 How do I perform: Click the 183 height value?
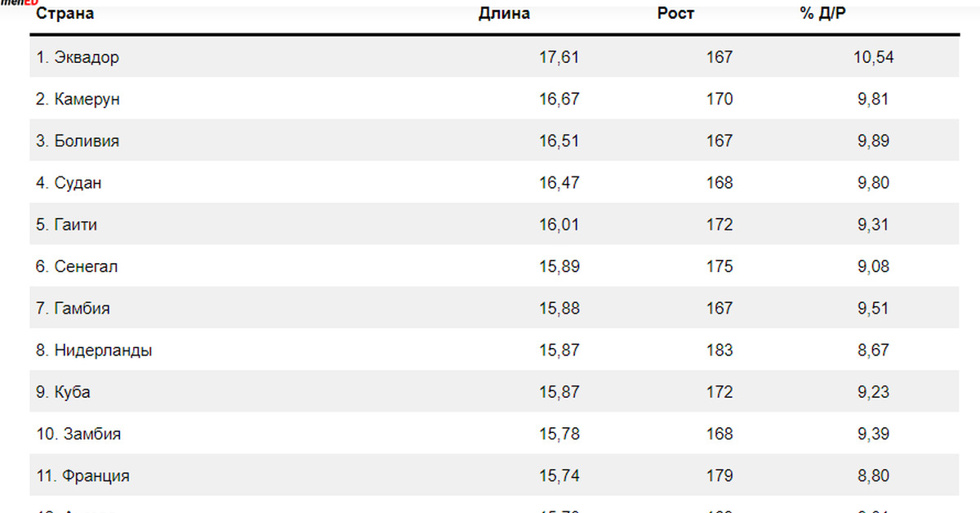pyautogui.click(x=719, y=350)
